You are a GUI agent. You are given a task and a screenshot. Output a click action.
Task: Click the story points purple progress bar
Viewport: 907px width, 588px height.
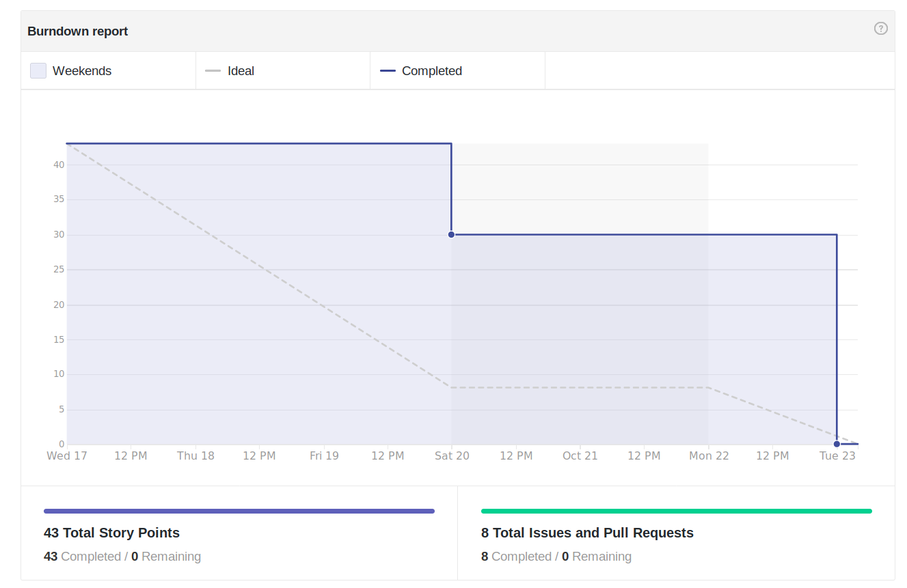tap(239, 511)
